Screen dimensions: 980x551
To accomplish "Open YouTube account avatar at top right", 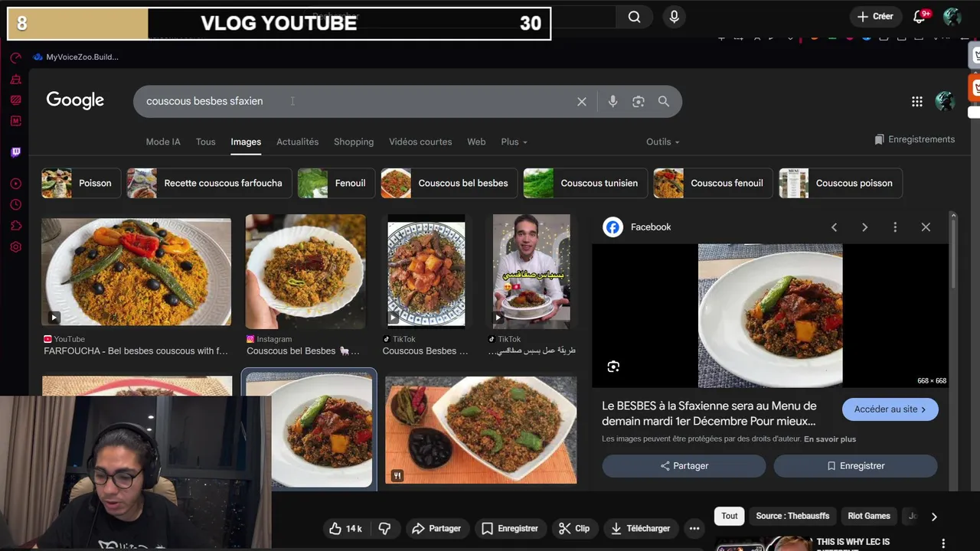I will pyautogui.click(x=952, y=16).
